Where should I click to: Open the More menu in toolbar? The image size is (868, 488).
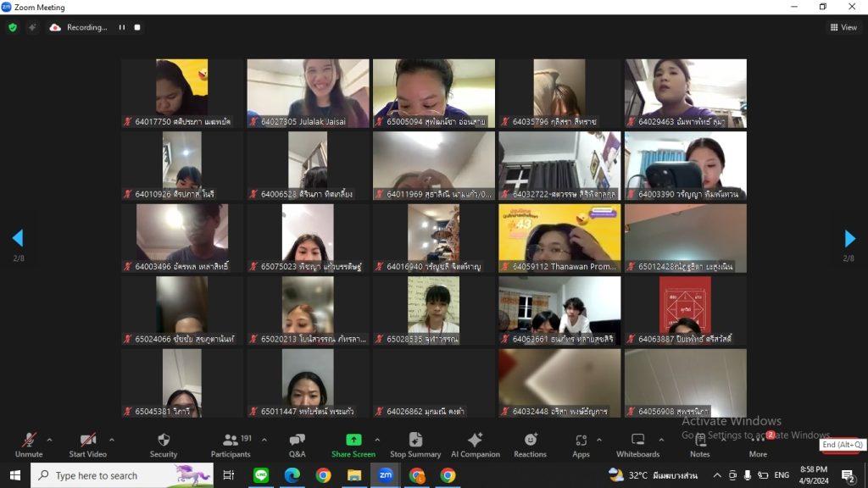tap(758, 446)
